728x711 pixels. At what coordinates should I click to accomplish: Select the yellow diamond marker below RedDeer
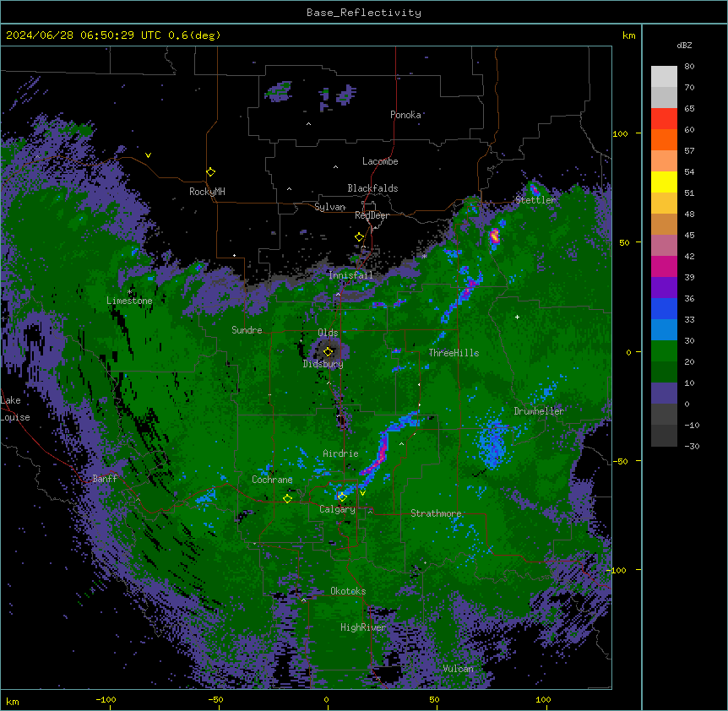pos(359,237)
